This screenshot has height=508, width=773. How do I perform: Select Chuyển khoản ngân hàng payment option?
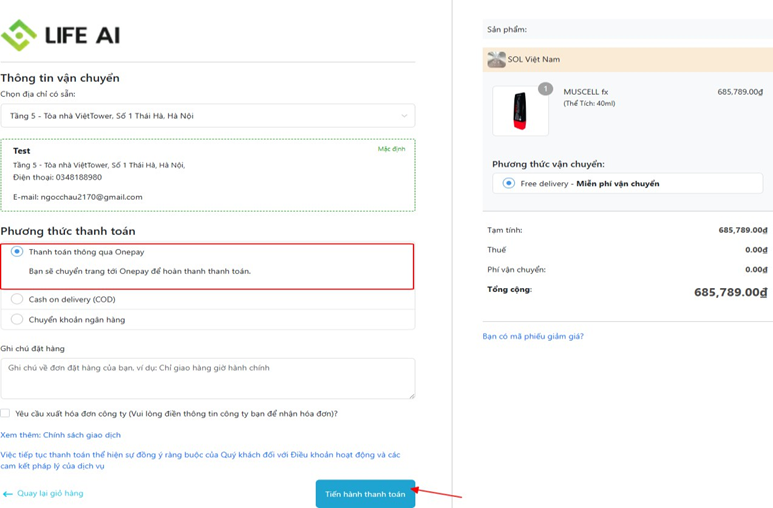click(x=17, y=320)
